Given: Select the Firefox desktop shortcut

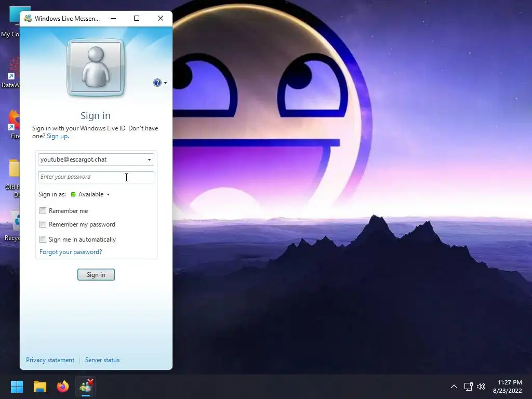Looking at the screenshot, I should point(13,124).
